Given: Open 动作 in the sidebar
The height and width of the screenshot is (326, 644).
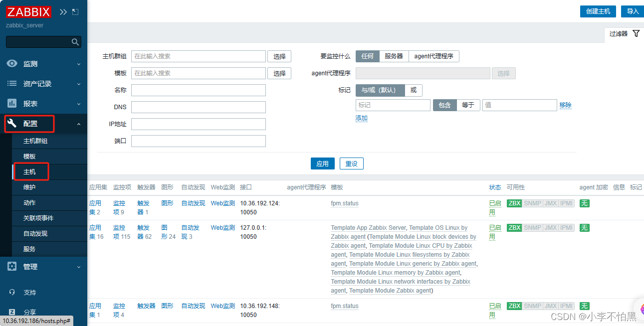Looking at the screenshot, I should click(29, 203).
